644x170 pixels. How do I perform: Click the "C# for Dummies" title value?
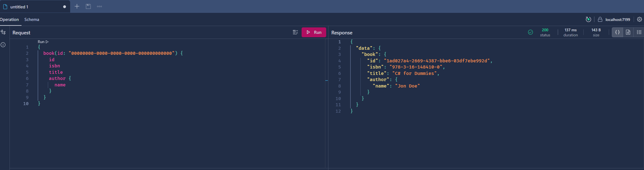coord(415,73)
